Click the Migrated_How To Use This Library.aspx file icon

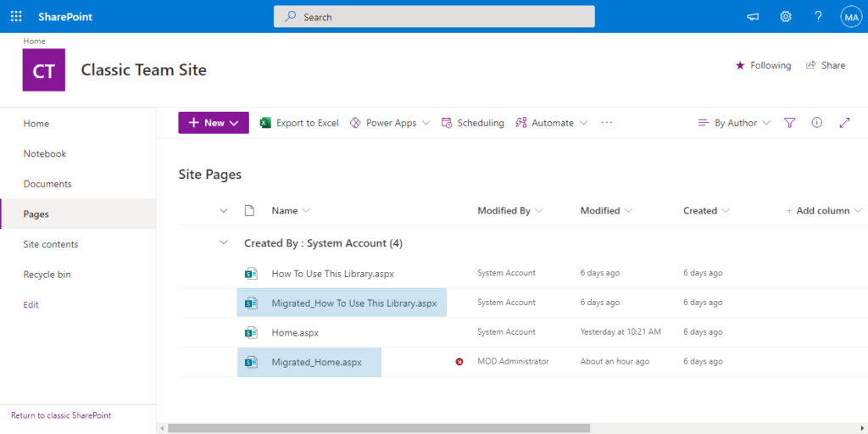click(252, 303)
